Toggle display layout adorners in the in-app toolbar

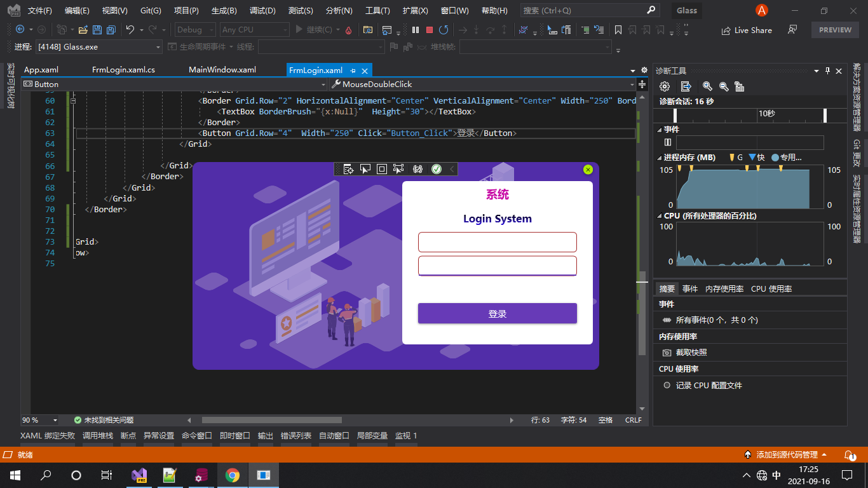382,169
